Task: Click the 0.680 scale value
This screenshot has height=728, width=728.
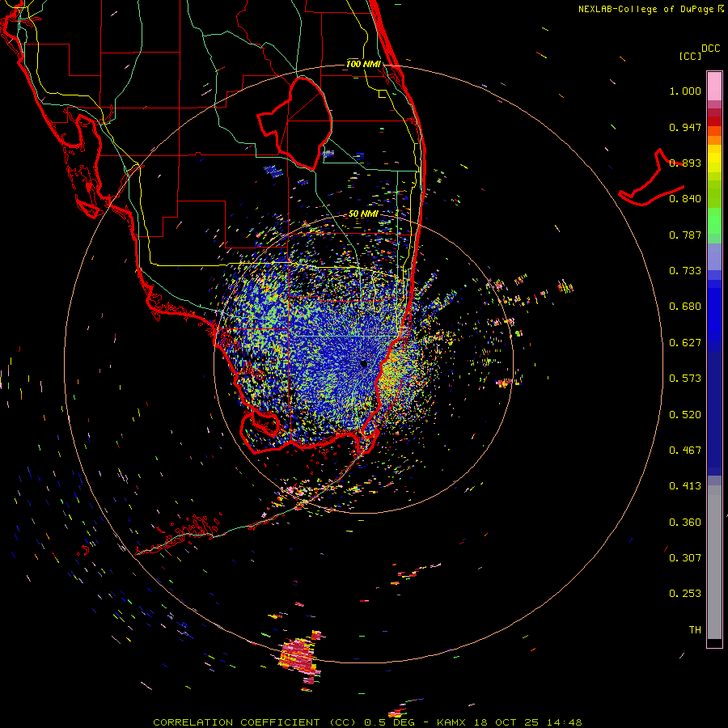Action: click(685, 307)
